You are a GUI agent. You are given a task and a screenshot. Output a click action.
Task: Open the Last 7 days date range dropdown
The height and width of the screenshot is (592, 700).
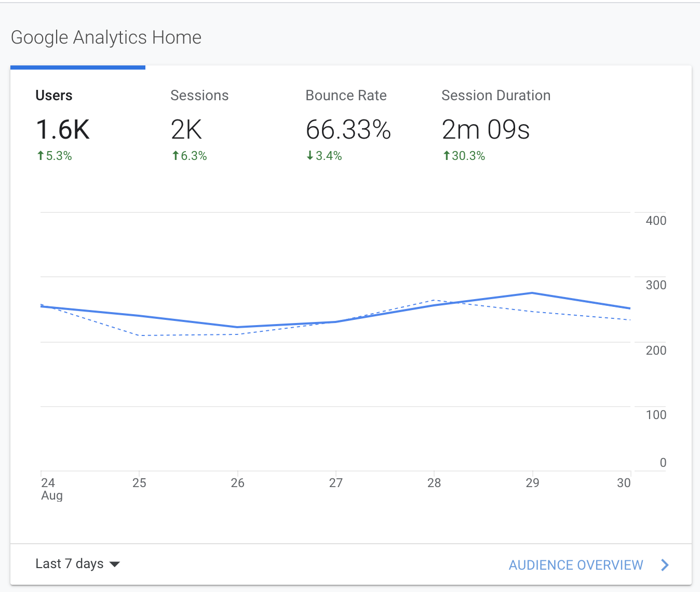click(77, 564)
